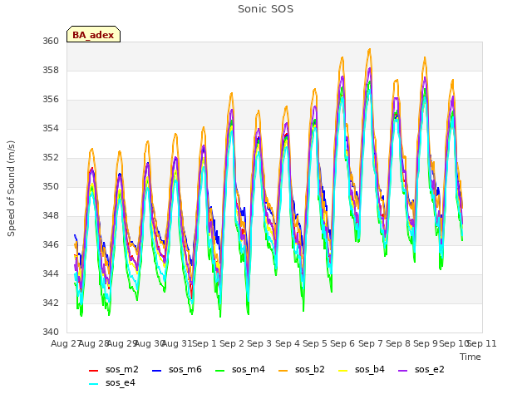Viewport: 532px width, 399px height.
Task: Select the sos_e4 legend label
Action: pos(120,382)
